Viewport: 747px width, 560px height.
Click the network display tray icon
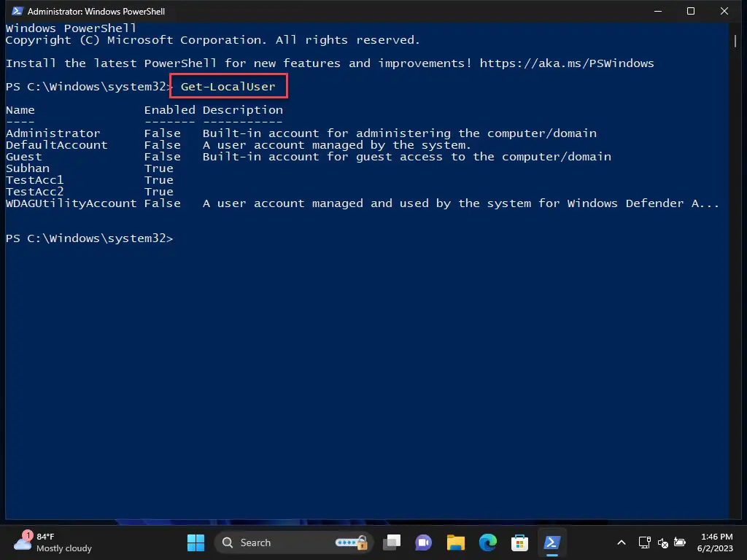645,542
